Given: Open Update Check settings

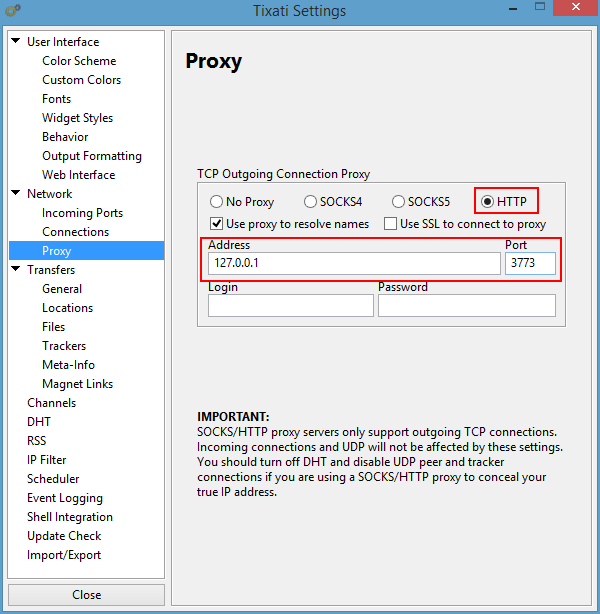Looking at the screenshot, I should coord(64,536).
